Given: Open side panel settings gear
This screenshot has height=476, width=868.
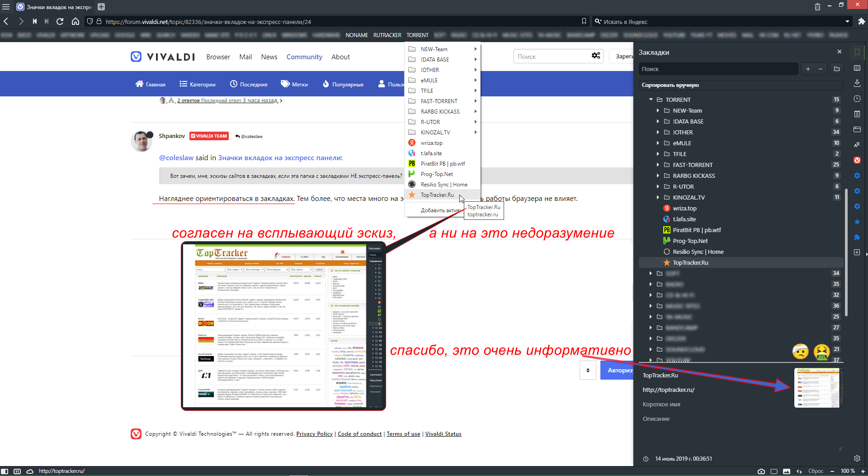Looking at the screenshot, I should (857, 458).
